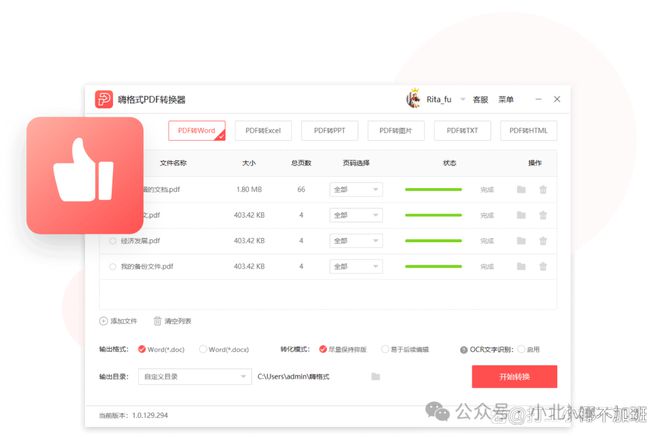Click the 1.80 MB size cell
This screenshot has height=438, width=660.
249,189
